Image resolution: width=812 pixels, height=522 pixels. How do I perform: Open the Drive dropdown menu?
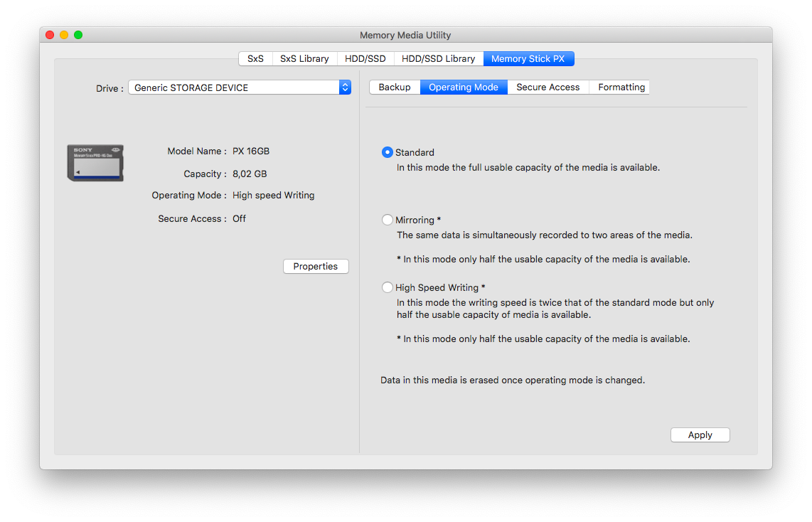(x=240, y=87)
